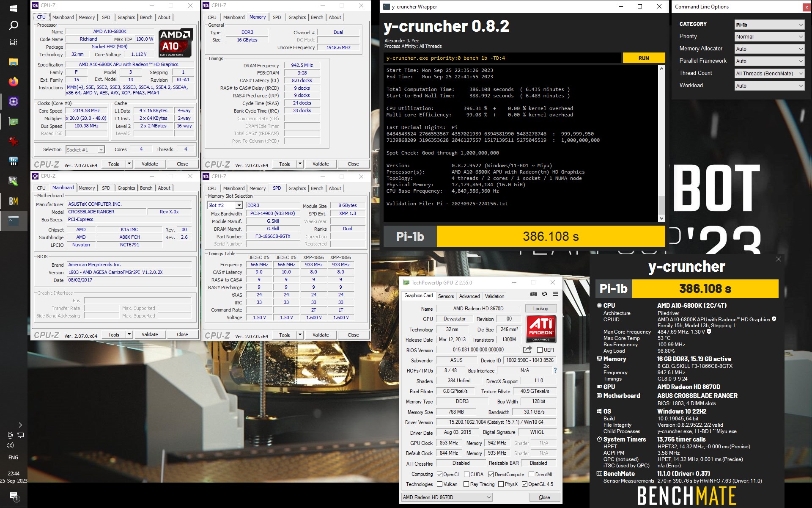Show hidden system tray icons chevron
The width and height of the screenshot is (812, 508).
[20, 425]
